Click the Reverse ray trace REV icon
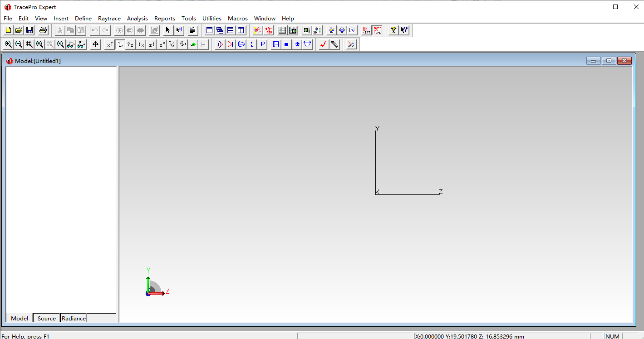The width and height of the screenshot is (644, 339). coord(269,30)
